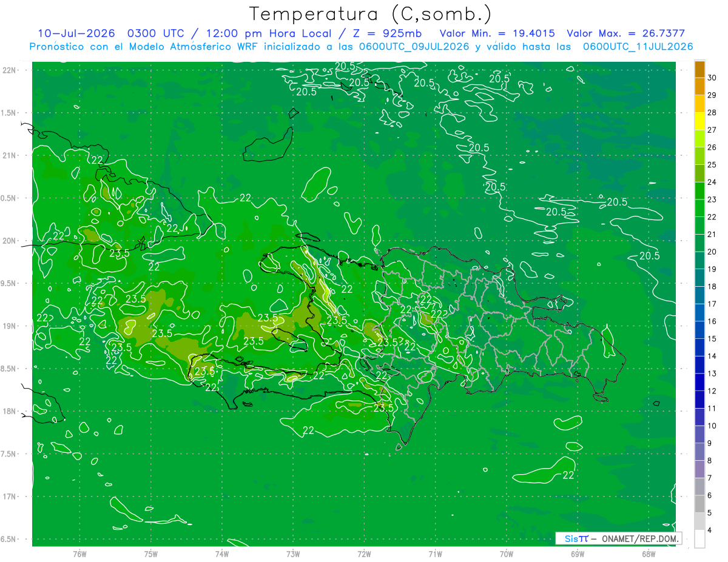728x562 pixels.
Task: Click the purple legend swatch between 7 and 8
Action: point(699,469)
